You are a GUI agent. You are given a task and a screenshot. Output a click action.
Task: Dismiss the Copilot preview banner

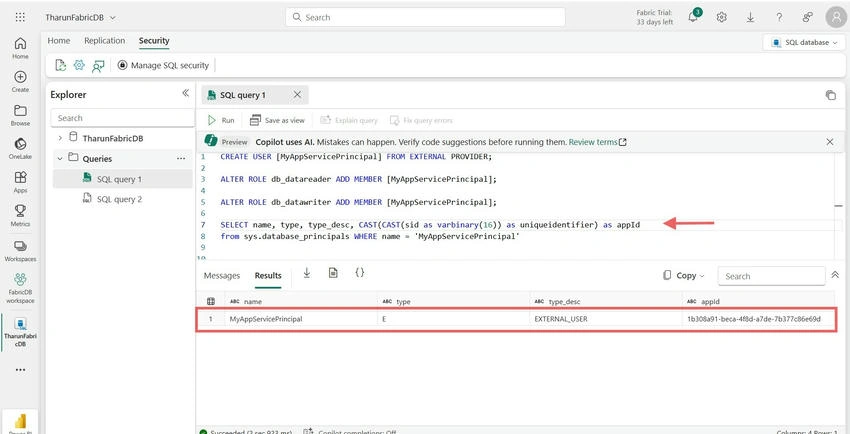pyautogui.click(x=830, y=142)
